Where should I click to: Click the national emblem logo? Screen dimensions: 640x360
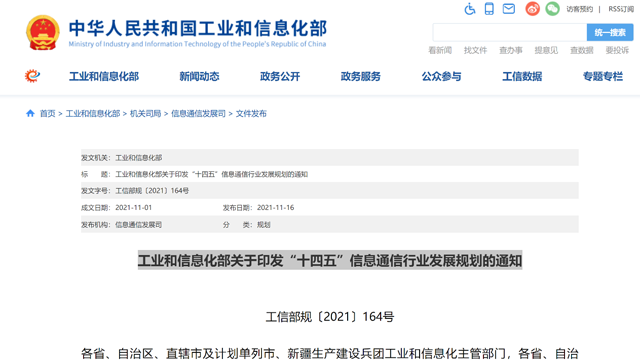(x=42, y=33)
